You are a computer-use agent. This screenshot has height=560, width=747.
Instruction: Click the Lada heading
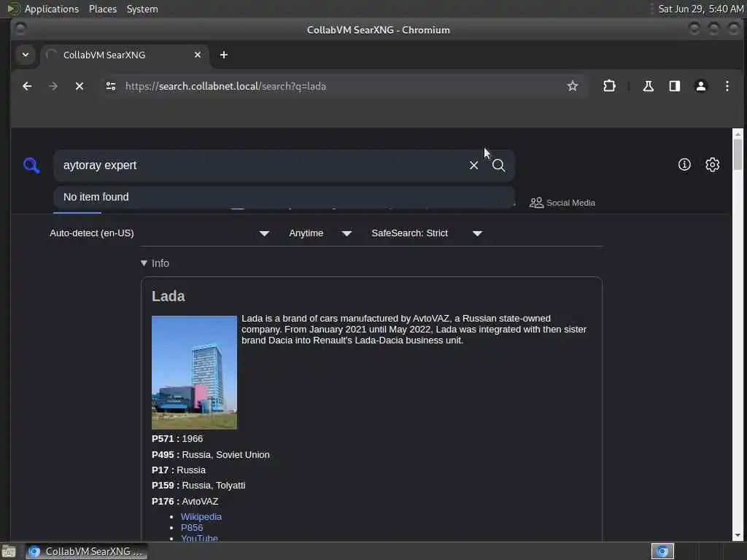click(169, 296)
